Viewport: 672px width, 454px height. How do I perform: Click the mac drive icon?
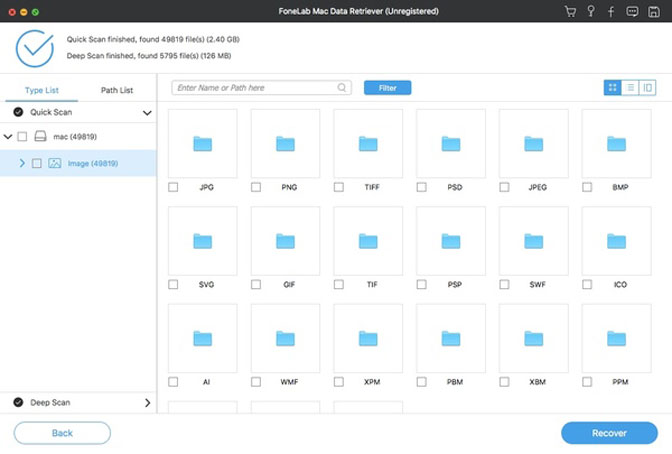[x=40, y=136]
